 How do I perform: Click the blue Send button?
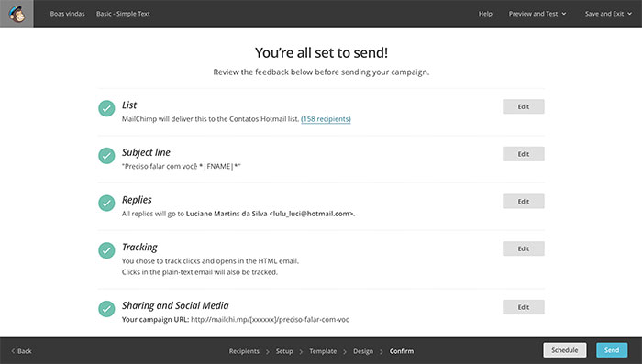point(612,350)
